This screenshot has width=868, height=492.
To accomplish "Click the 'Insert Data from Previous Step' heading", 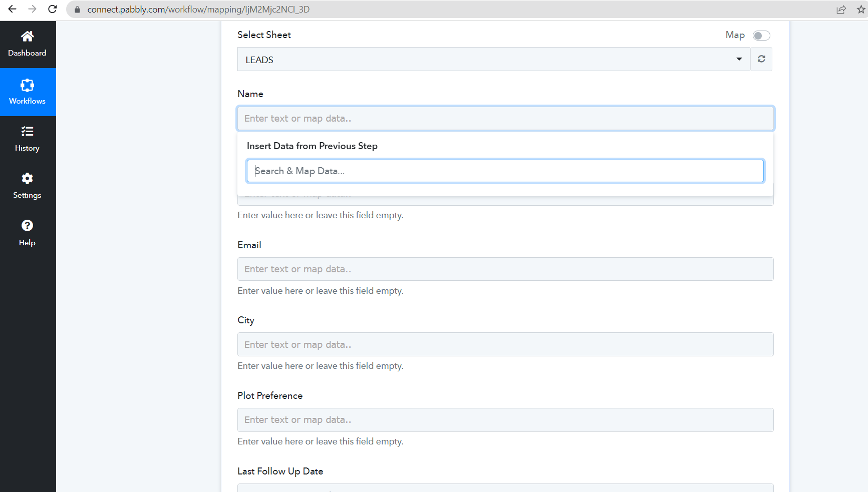I will (312, 146).
